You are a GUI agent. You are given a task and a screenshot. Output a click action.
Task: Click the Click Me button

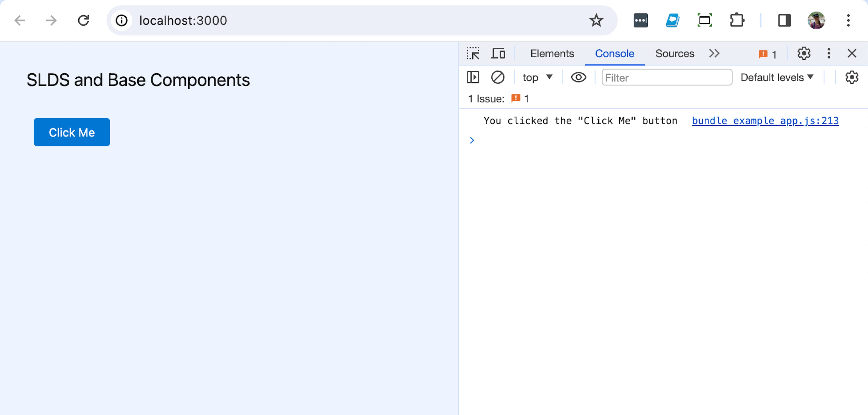point(71,132)
